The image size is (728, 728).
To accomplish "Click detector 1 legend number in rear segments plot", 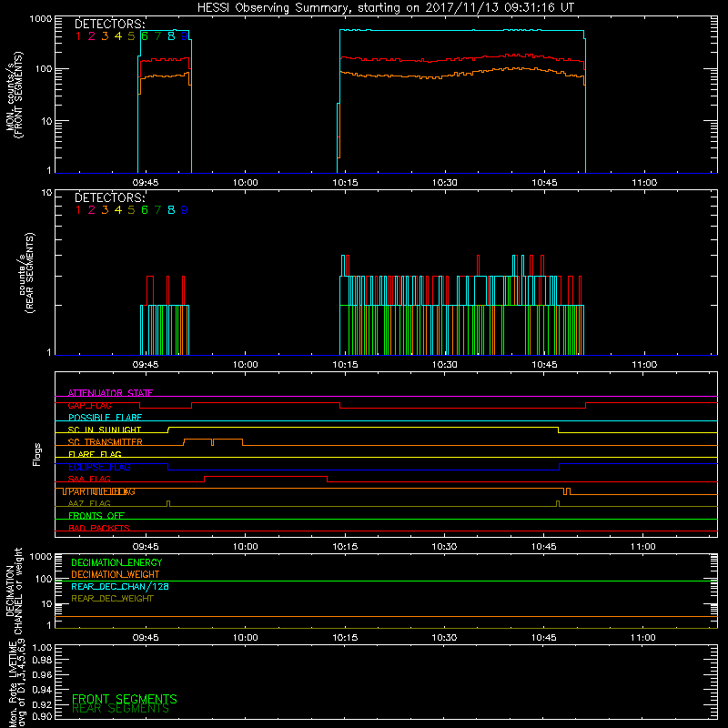I will [x=78, y=210].
